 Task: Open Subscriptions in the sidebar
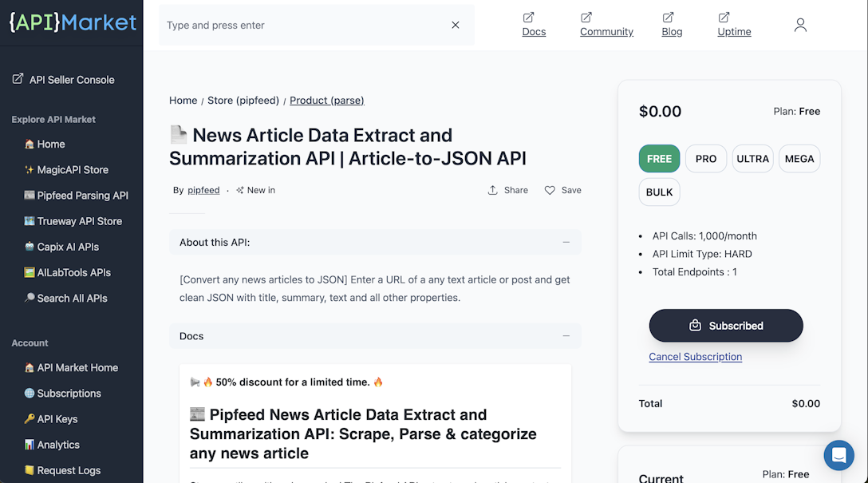[62, 394]
